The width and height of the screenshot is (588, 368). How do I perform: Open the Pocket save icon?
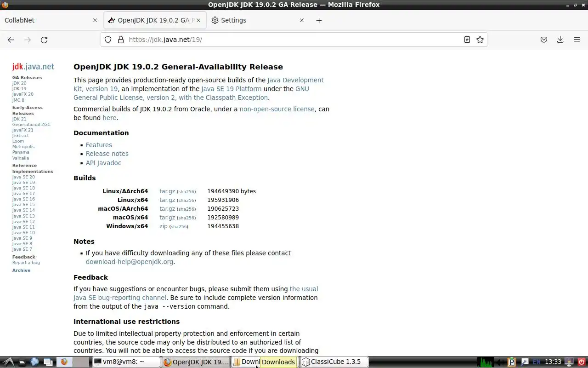[x=544, y=40]
